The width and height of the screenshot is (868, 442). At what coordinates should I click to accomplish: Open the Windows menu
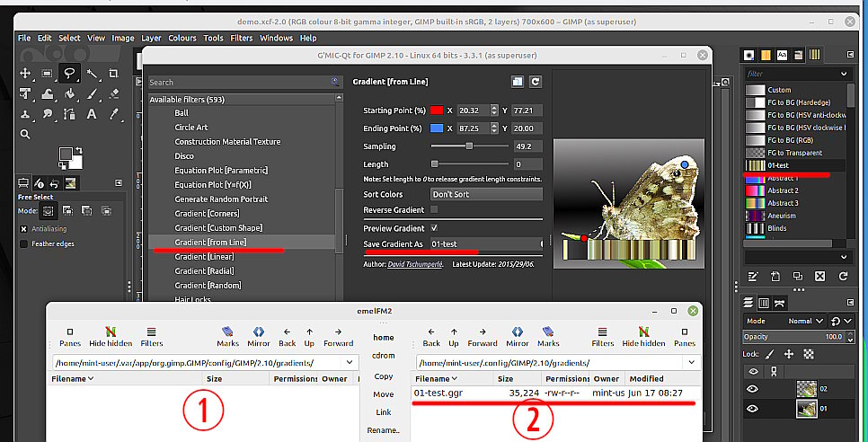(x=276, y=38)
